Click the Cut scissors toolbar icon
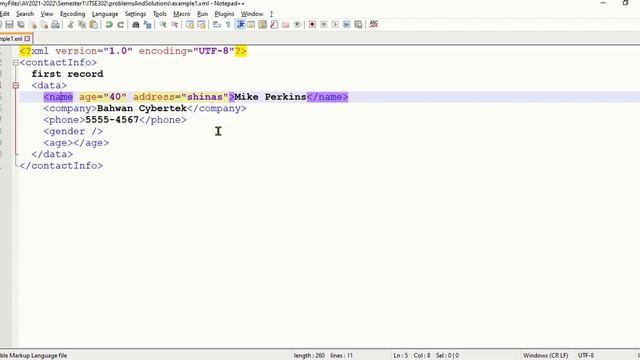Screen dimensions: 640x360 70,24
